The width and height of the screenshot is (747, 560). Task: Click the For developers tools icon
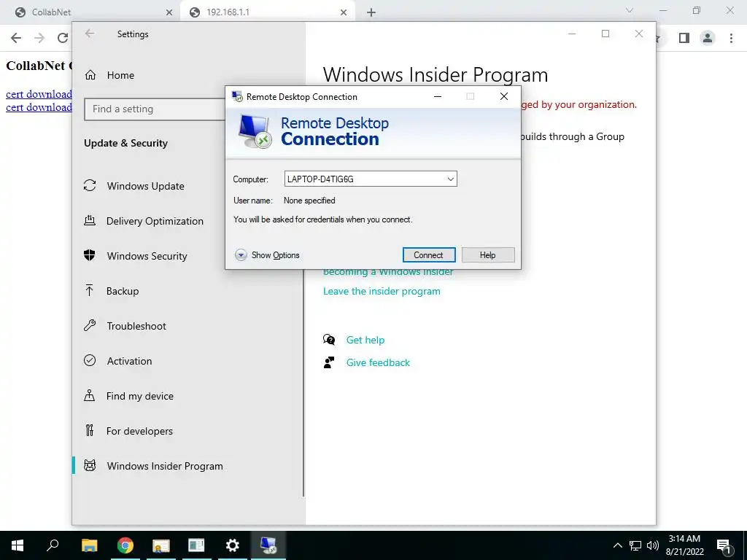[89, 430]
